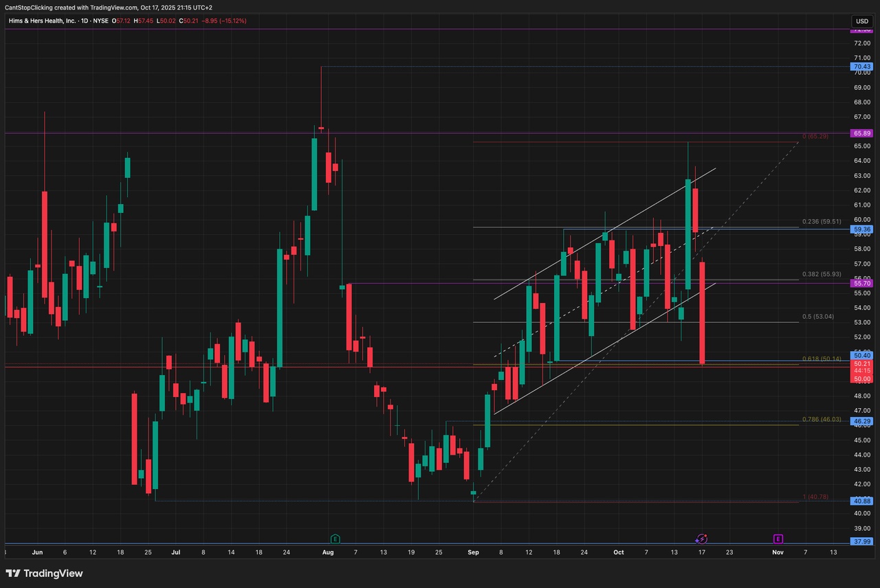Click the Oct label on time axis
Image resolution: width=880 pixels, height=588 pixels.
click(618, 552)
